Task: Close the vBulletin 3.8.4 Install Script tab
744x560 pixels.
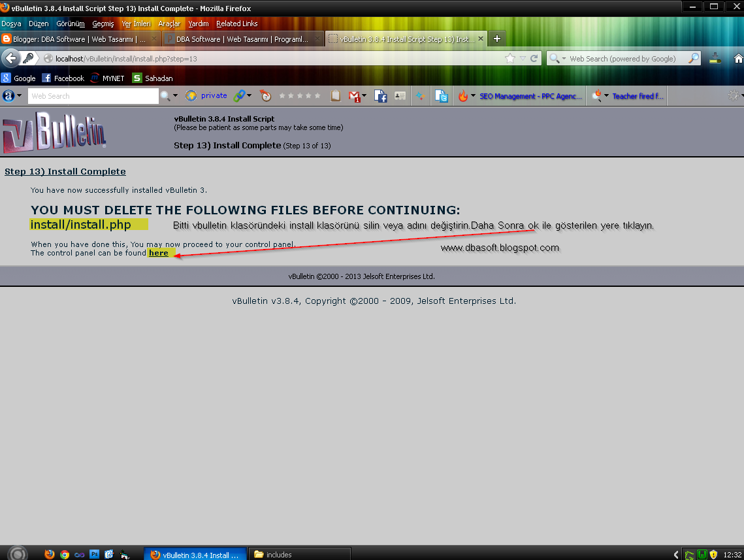Action: click(481, 39)
